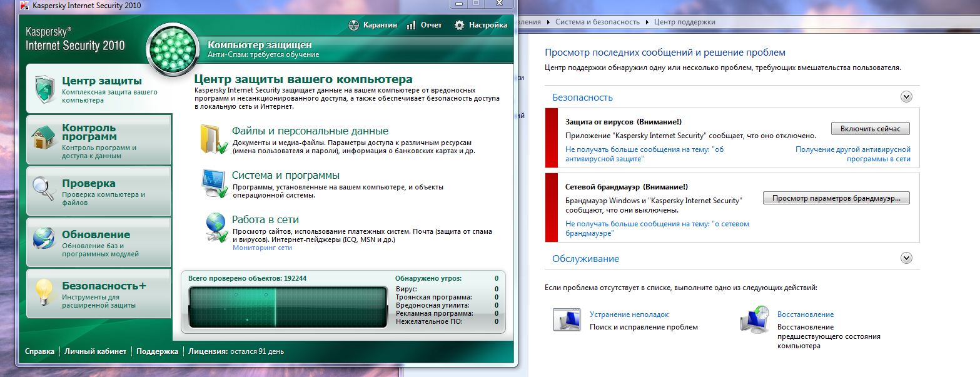The width and height of the screenshot is (980, 377).
Task: Minimize the Kaspersky Internet Security window
Action: 459,4
